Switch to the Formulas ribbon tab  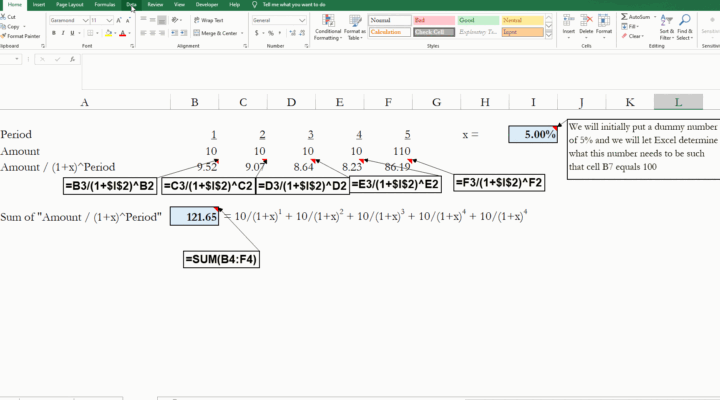tap(104, 5)
